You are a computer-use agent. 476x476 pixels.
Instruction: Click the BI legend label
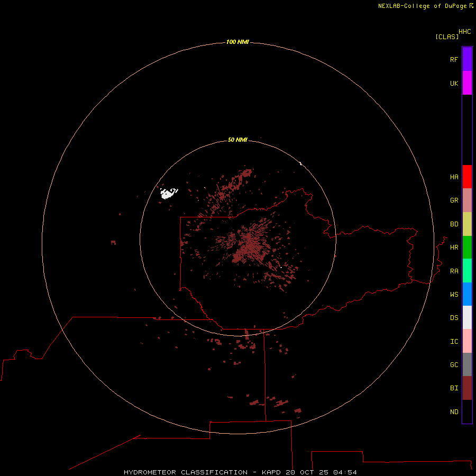click(454, 388)
